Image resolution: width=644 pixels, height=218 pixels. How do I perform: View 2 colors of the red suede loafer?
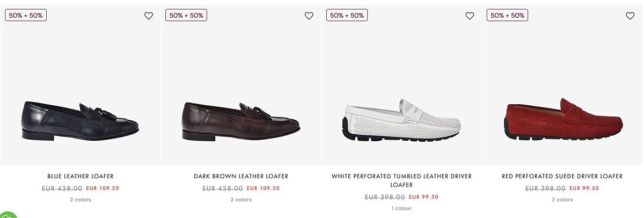point(562,200)
